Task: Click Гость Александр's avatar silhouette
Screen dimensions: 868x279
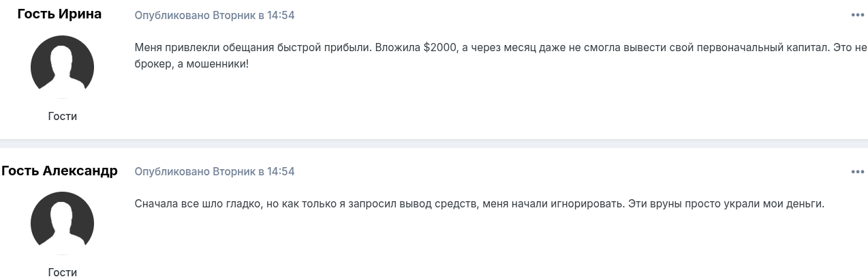Action: (x=62, y=224)
